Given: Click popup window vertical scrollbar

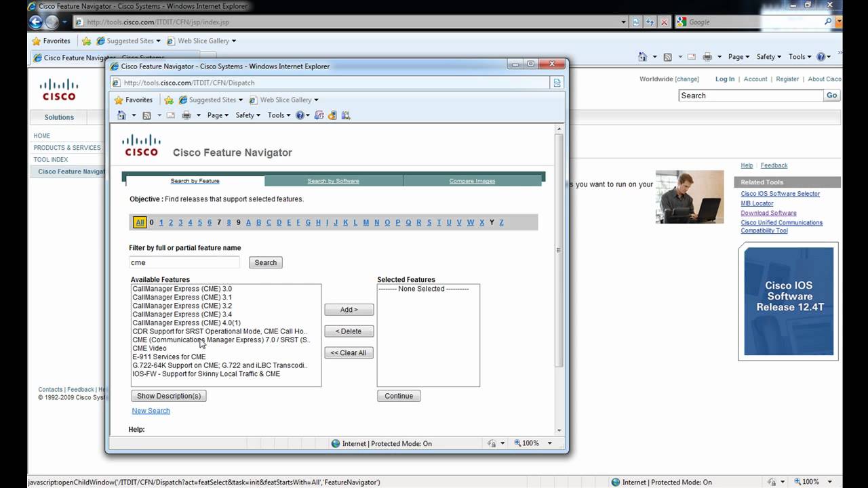Looking at the screenshot, I should [559, 278].
